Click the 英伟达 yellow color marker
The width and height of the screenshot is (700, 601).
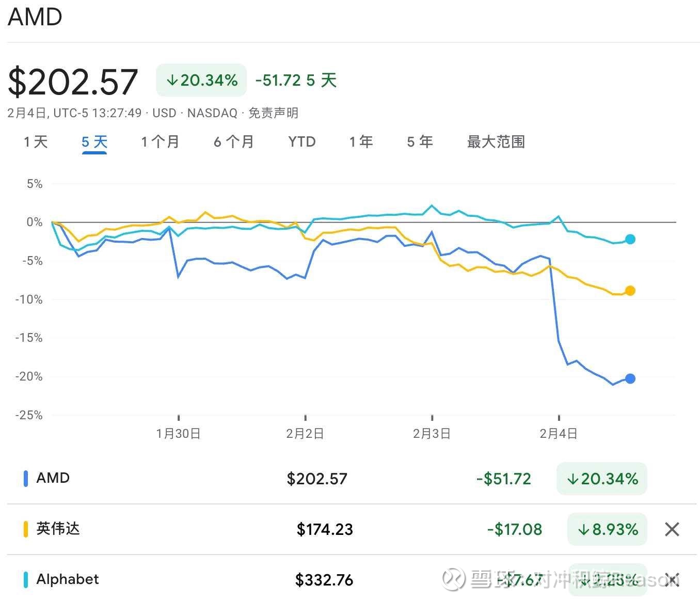pyautogui.click(x=25, y=529)
